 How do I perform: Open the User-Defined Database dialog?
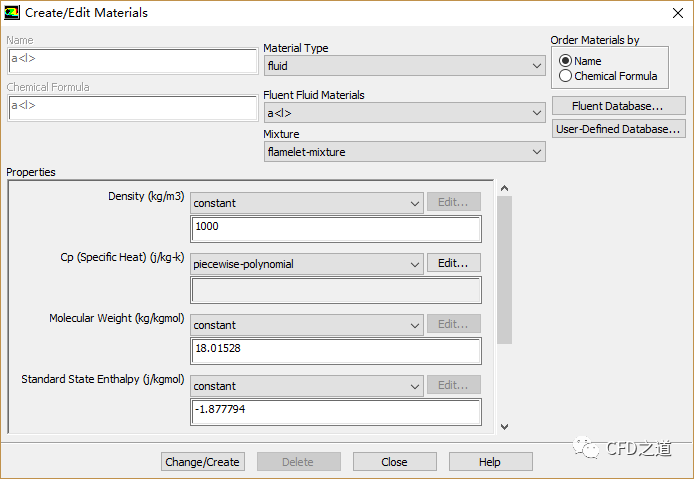click(x=618, y=129)
